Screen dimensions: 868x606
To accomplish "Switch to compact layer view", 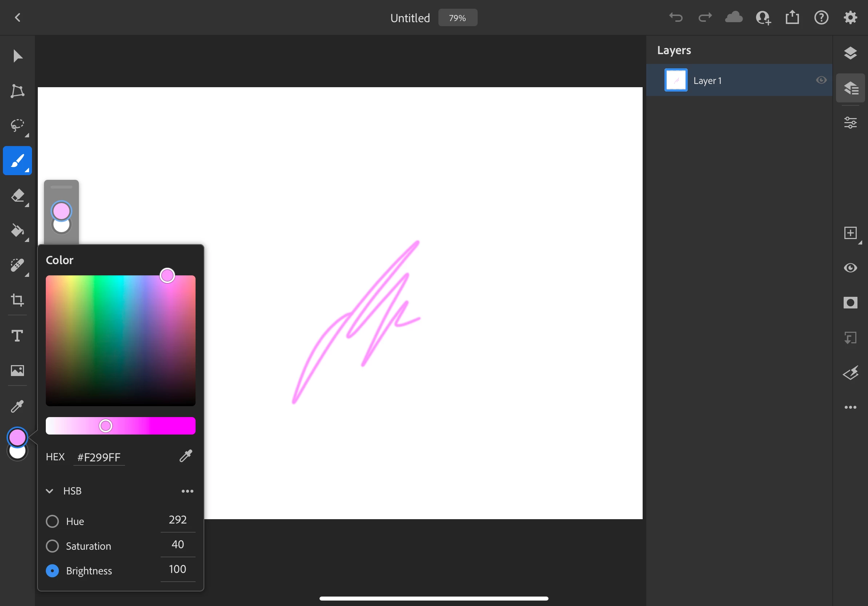I will click(x=850, y=53).
